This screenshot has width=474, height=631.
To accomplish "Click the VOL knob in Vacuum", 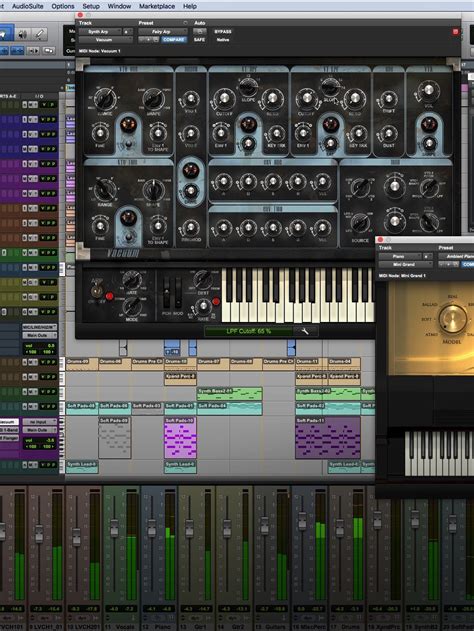I will (429, 91).
